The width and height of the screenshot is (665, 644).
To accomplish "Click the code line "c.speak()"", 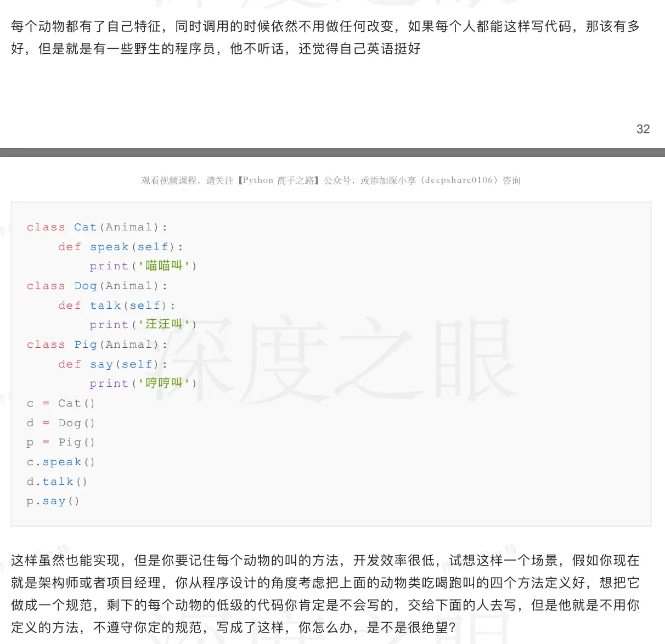I will pyautogui.click(x=61, y=462).
